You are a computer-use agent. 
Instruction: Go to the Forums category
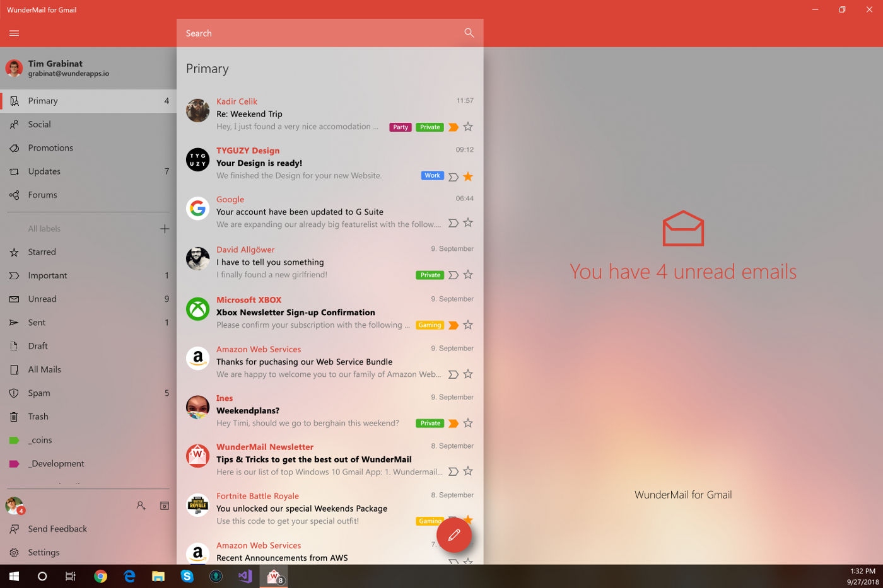(88, 195)
